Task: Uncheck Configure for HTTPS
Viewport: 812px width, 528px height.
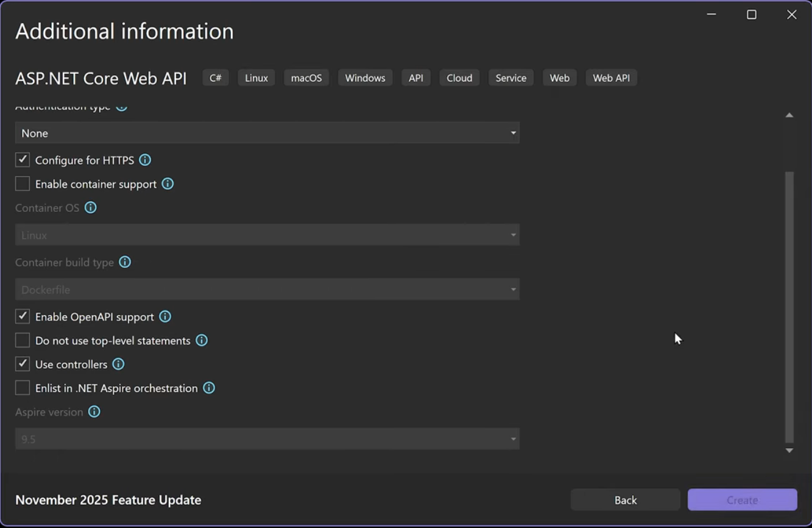Action: pos(22,160)
